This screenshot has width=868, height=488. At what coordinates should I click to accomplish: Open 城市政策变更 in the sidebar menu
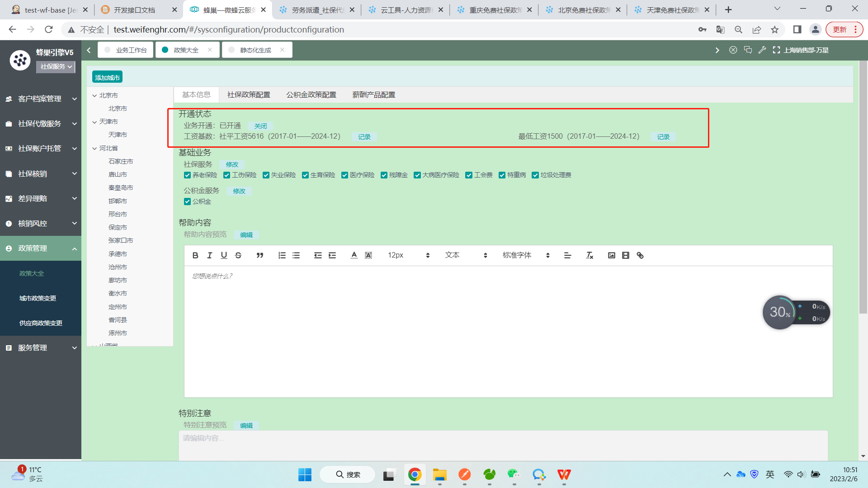point(38,298)
